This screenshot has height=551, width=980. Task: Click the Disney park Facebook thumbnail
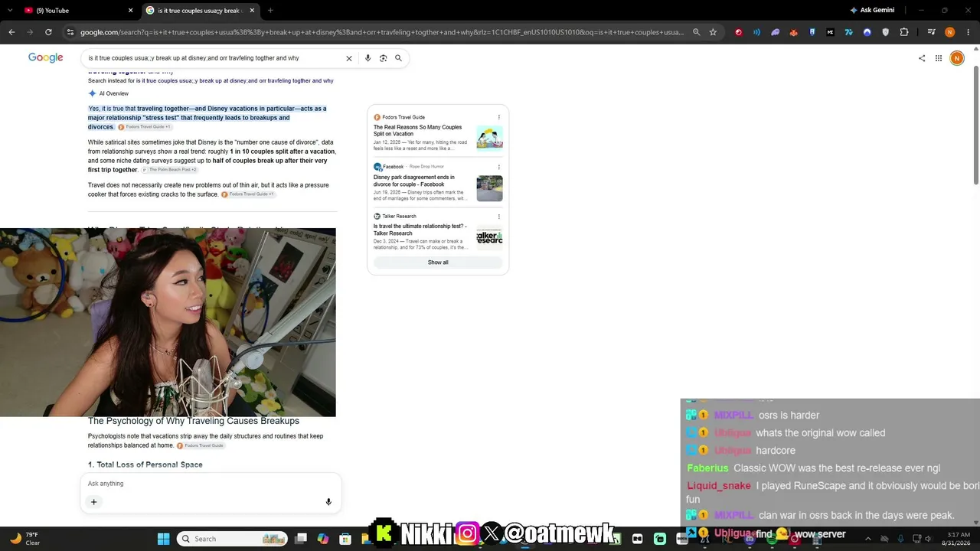(x=489, y=188)
